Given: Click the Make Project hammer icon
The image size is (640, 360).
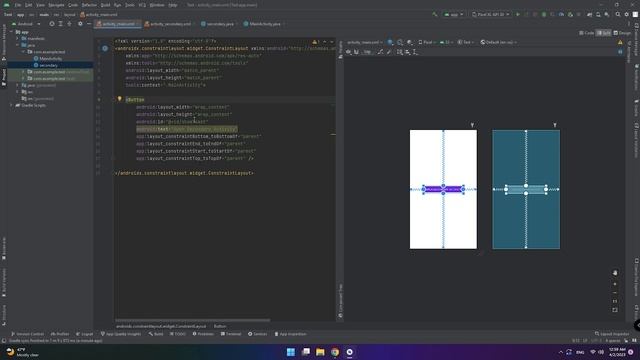Looking at the screenshot, I should coord(435,14).
